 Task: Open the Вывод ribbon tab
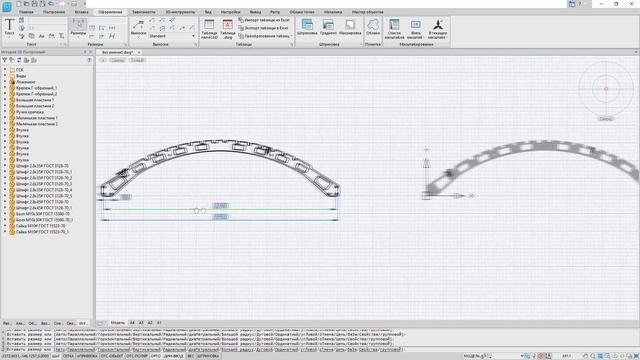point(256,12)
